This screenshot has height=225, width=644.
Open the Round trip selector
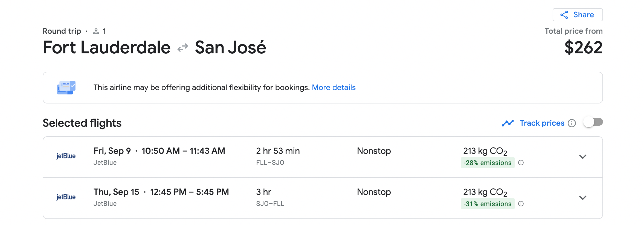coord(62,31)
